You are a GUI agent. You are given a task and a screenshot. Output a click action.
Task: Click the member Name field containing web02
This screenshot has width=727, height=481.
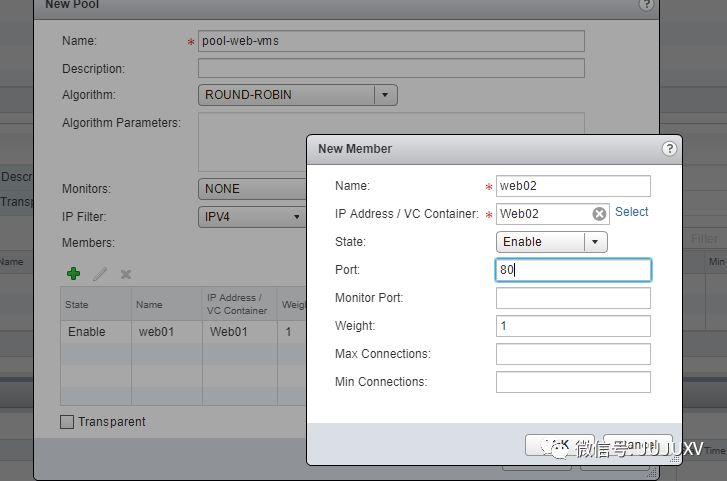[573, 186]
